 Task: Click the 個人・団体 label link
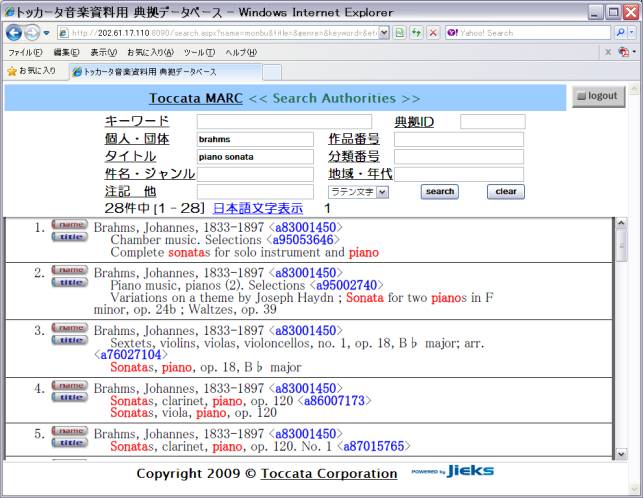point(137,139)
